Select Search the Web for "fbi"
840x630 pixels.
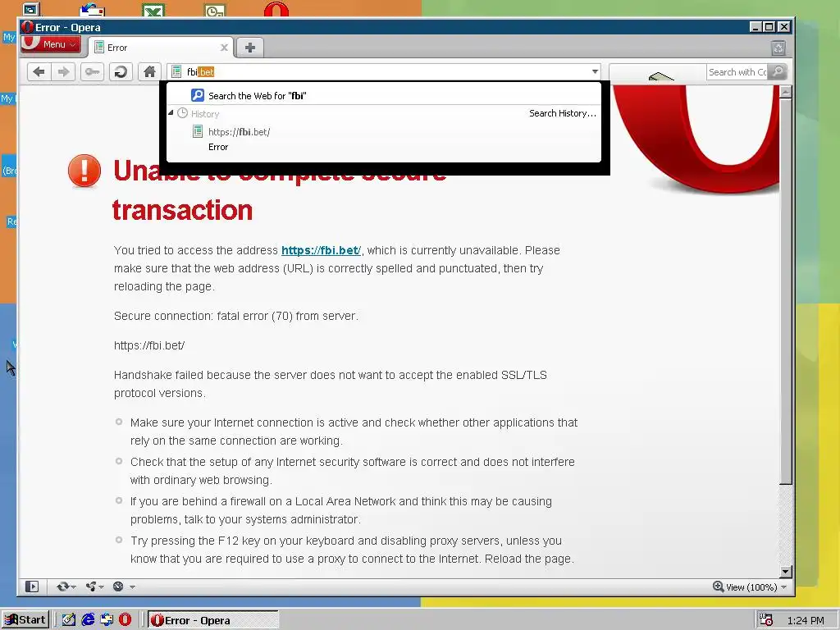384,95
